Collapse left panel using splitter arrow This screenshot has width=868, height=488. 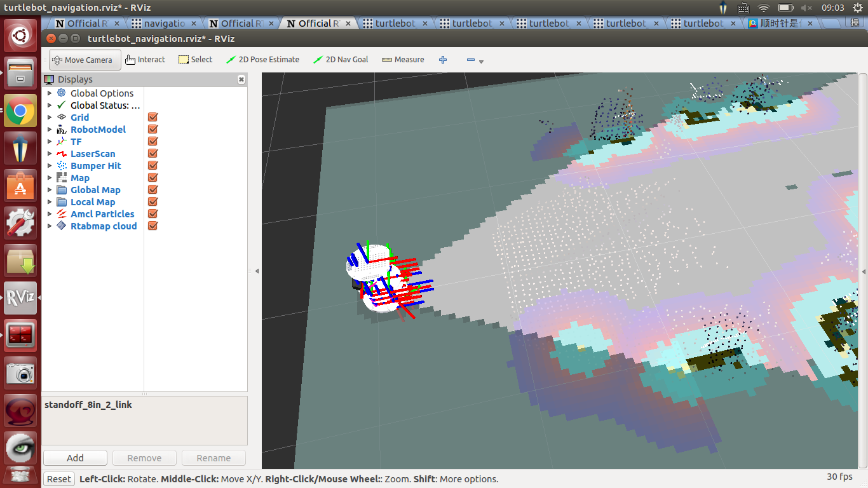point(257,271)
